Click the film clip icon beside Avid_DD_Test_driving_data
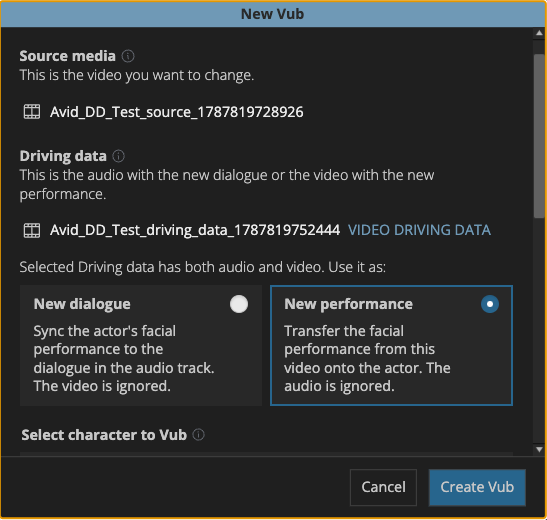This screenshot has width=547, height=520. click(x=32, y=230)
